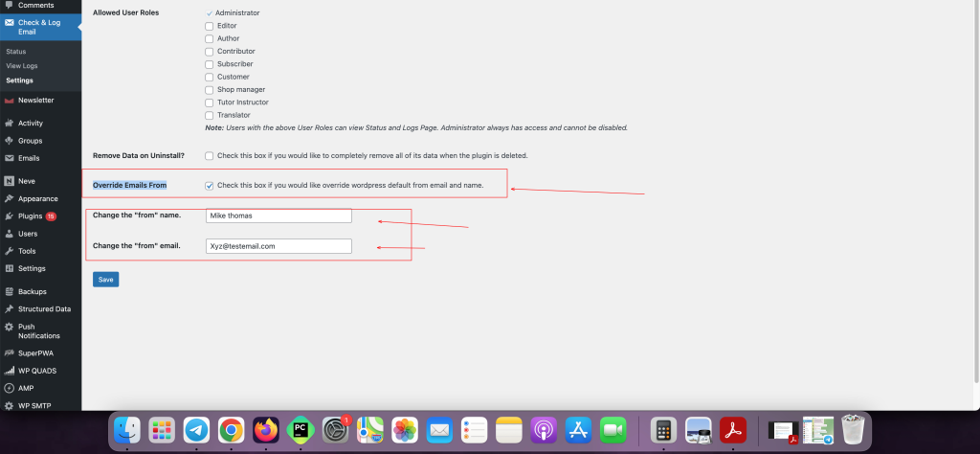The height and width of the screenshot is (454, 980).
Task: Open Preview from the dock
Action: [699, 430]
